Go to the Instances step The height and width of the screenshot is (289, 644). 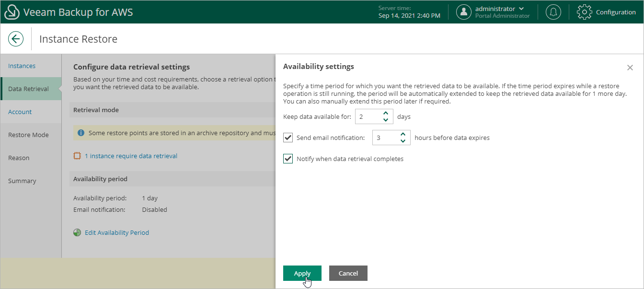[x=22, y=66]
